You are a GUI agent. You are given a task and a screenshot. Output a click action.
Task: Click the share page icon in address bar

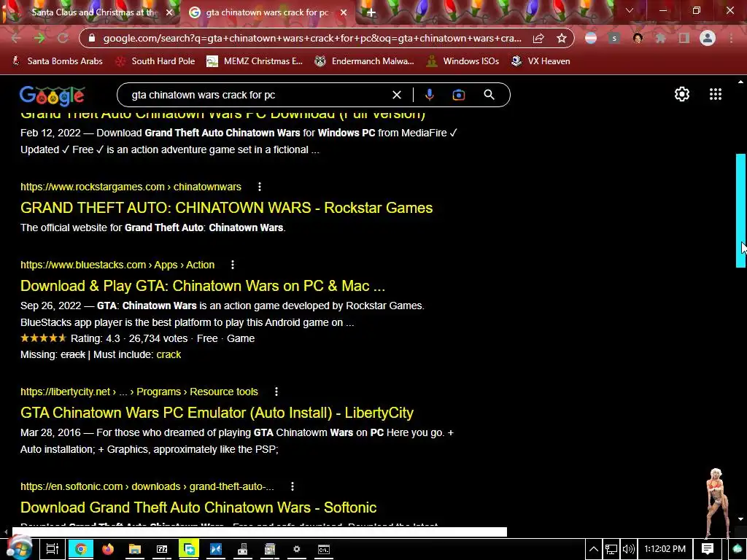[x=538, y=38]
